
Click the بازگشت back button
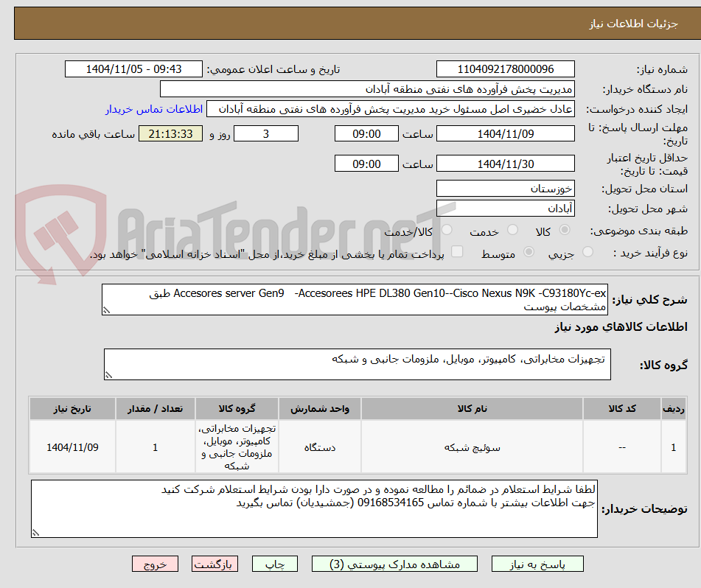click(x=215, y=564)
